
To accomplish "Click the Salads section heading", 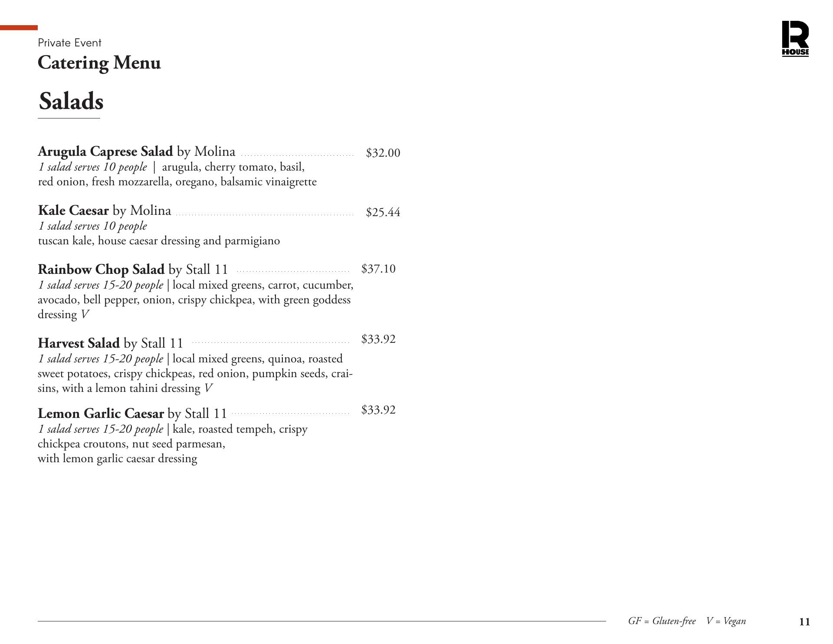I will pos(71,102).
